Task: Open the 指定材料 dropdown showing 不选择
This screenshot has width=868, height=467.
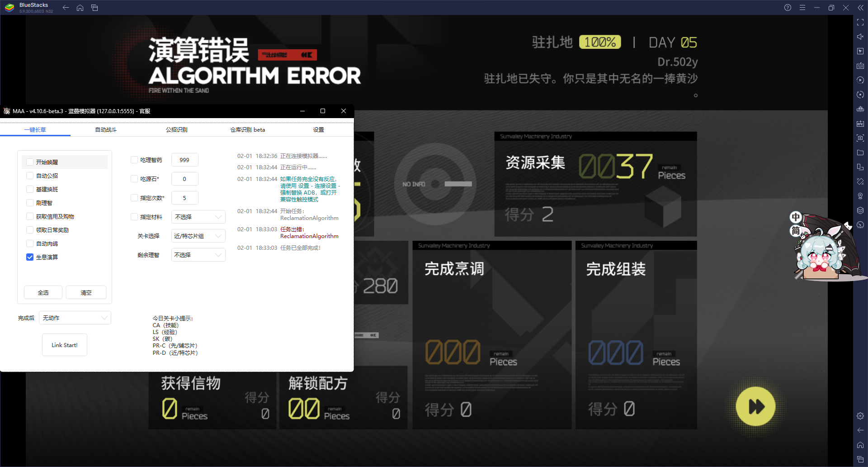Action: [198, 217]
